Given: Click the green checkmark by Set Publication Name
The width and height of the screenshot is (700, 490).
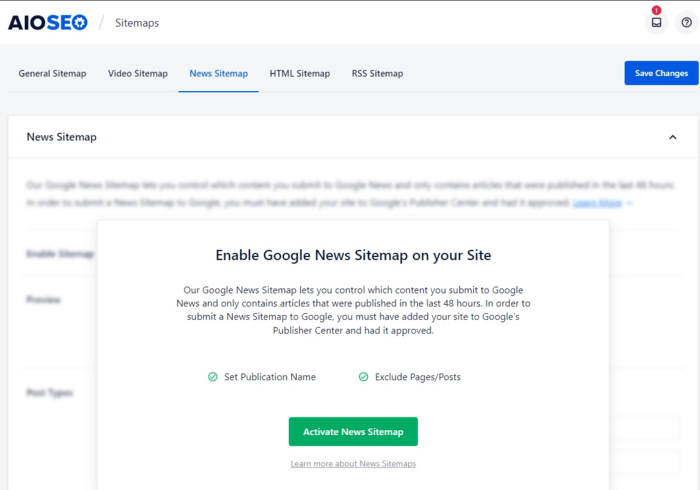Looking at the screenshot, I should point(213,377).
